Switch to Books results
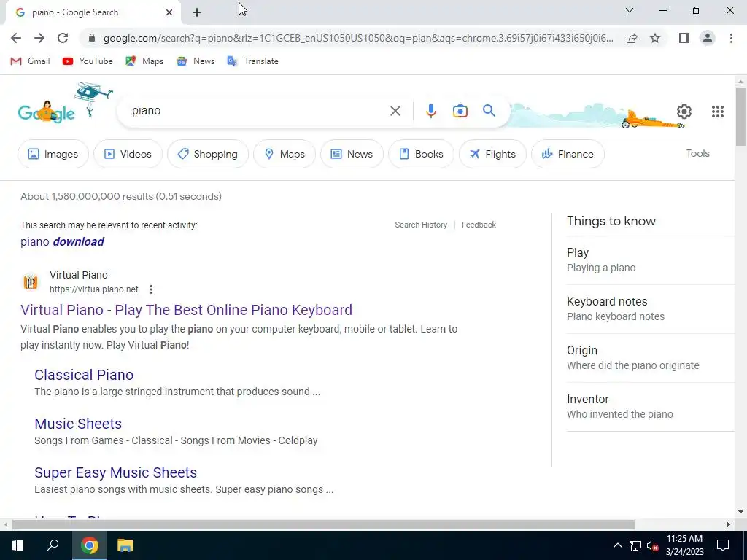This screenshot has height=560, width=747. tap(421, 154)
